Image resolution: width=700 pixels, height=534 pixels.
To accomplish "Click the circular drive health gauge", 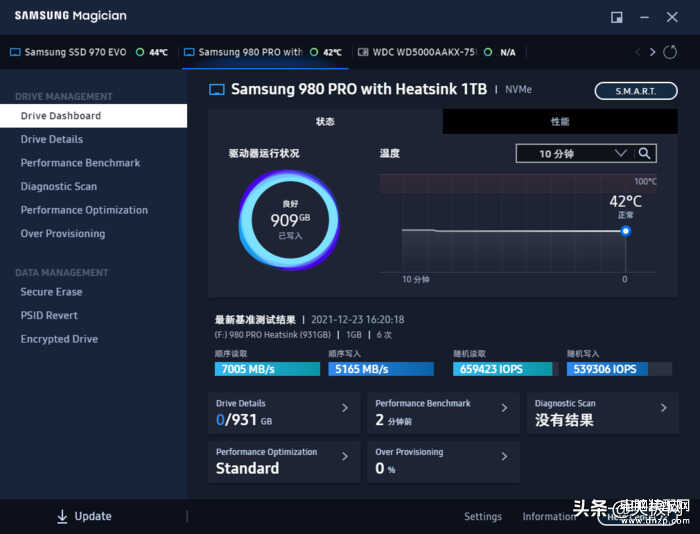I will 289,220.
